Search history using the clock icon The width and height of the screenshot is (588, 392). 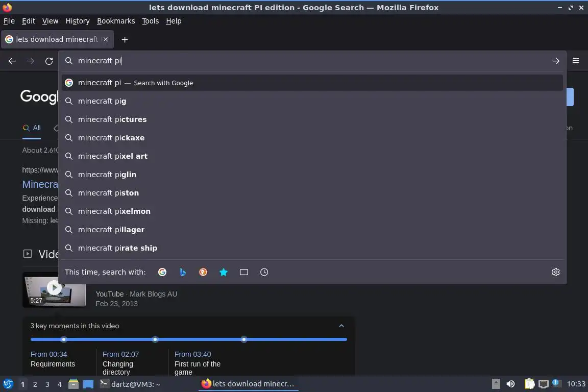(264, 272)
